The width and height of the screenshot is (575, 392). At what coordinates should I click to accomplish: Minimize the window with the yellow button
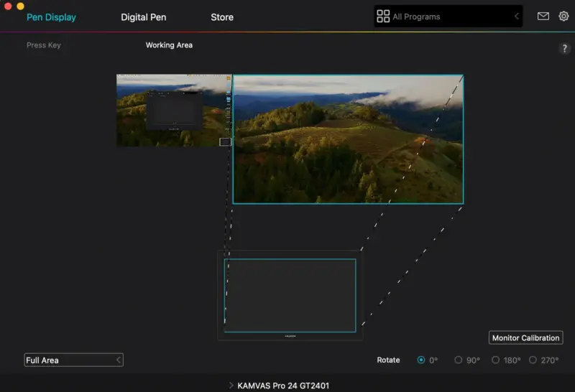click(21, 6)
